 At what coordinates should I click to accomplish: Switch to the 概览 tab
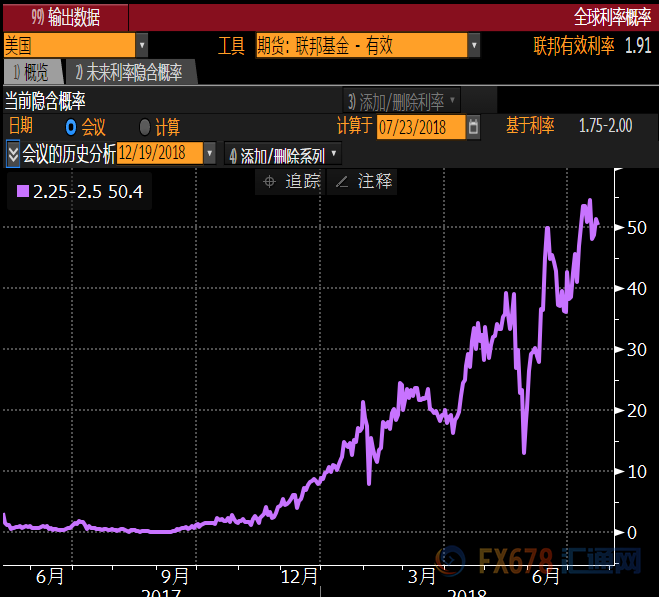(31, 72)
